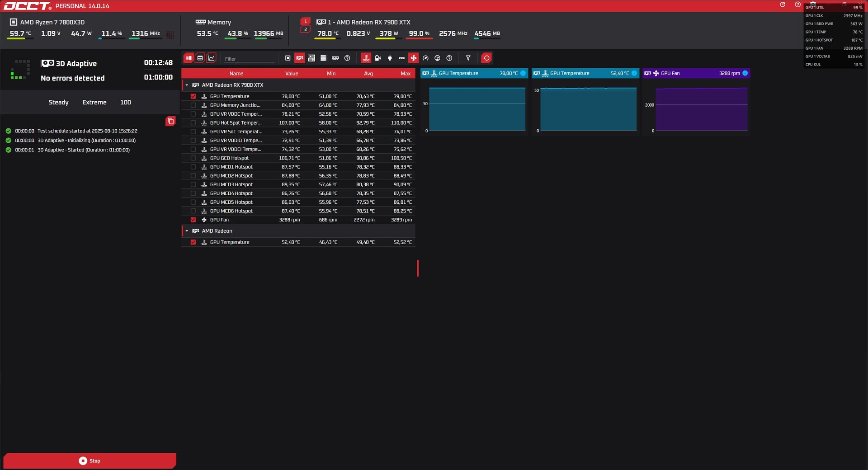868x470 pixels.
Task: Click the Memory 43.8 % usage bar
Action: pos(237,39)
